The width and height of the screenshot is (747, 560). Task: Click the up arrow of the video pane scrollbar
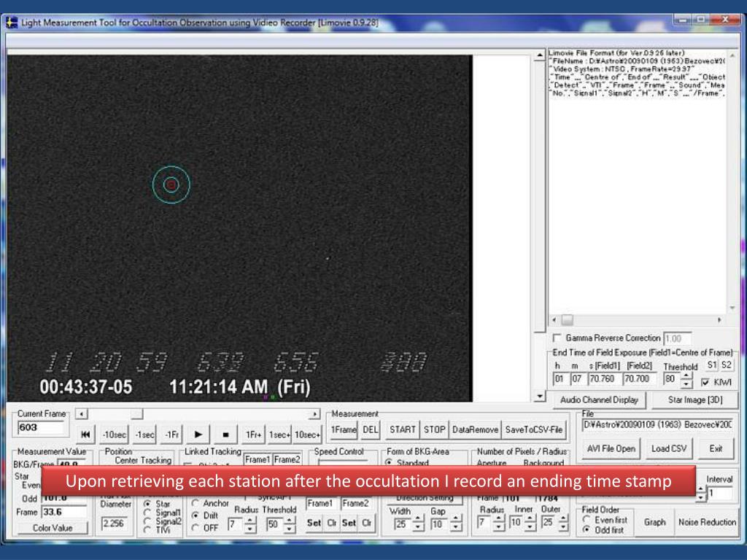coord(539,55)
